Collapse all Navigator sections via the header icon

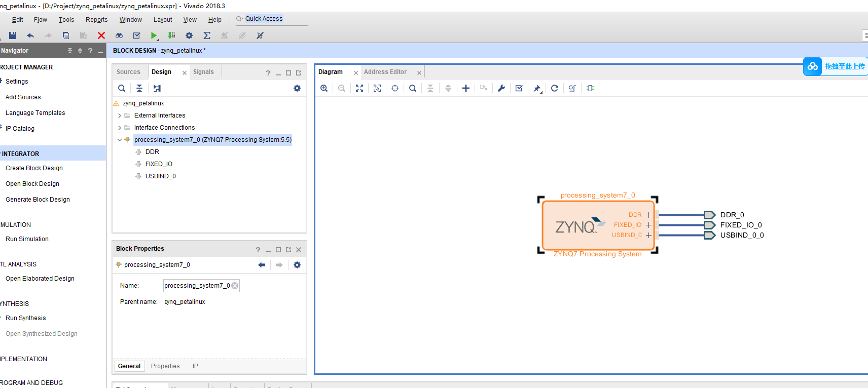pyautogui.click(x=70, y=51)
